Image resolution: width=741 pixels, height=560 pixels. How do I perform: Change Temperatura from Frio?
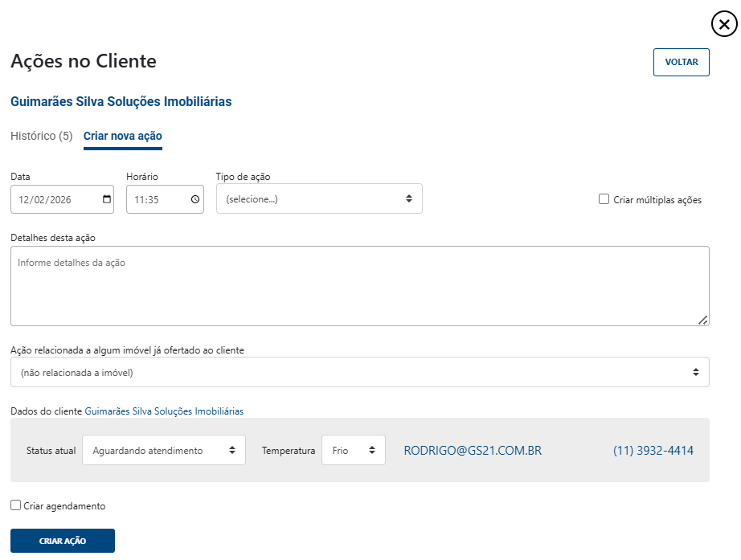(353, 451)
